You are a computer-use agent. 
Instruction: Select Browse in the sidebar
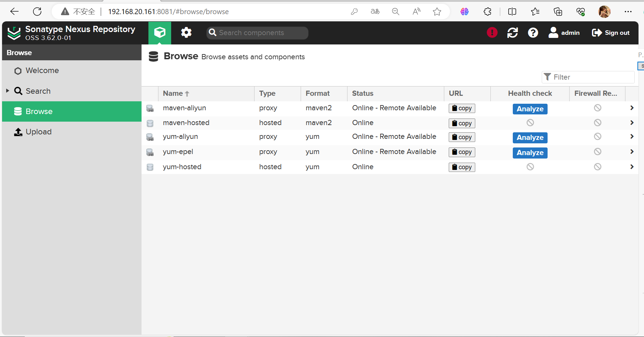tap(72, 111)
